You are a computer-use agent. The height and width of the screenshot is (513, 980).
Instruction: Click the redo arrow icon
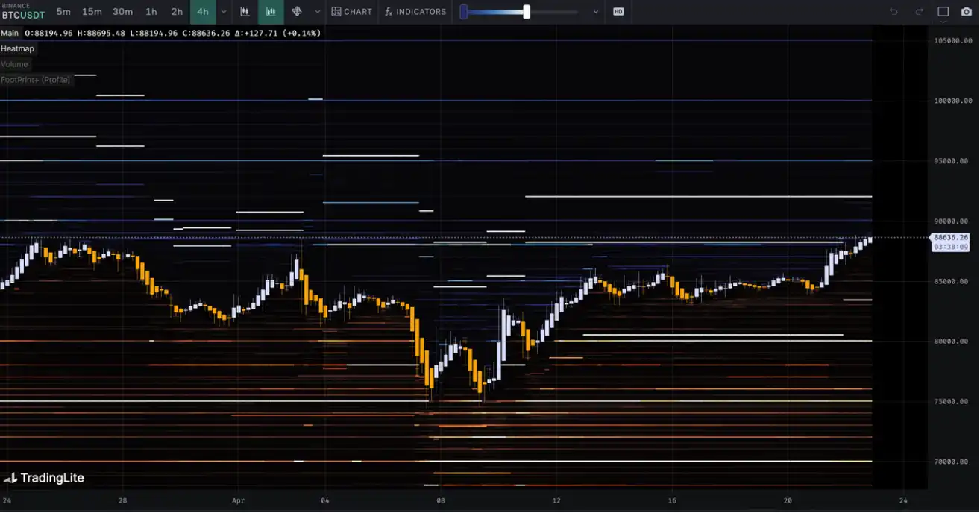click(919, 12)
